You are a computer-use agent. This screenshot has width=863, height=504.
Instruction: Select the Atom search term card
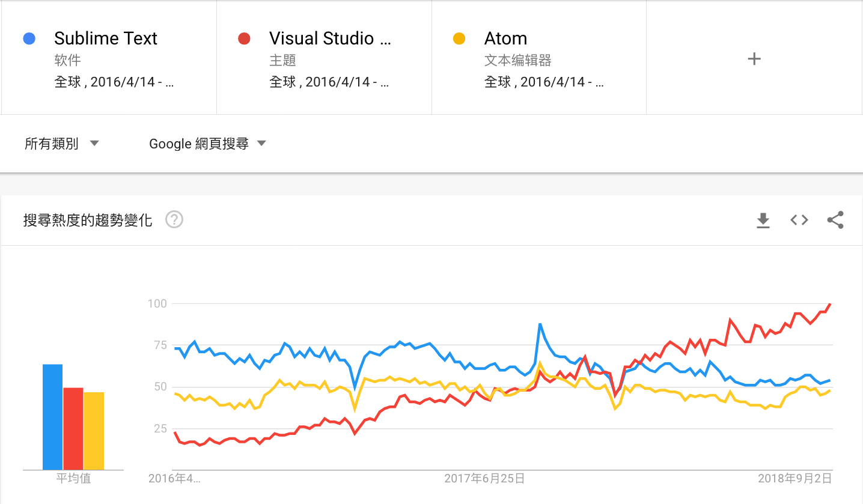(539, 58)
